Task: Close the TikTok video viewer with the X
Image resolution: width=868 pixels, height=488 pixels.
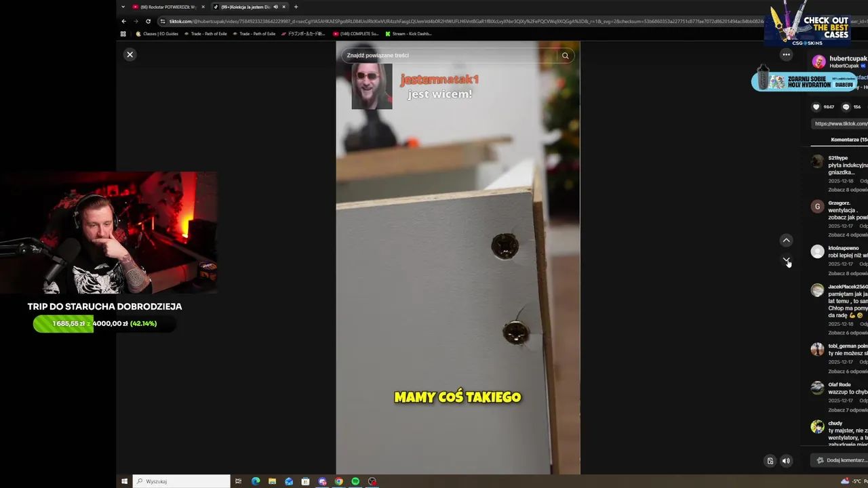Action: [x=130, y=54]
